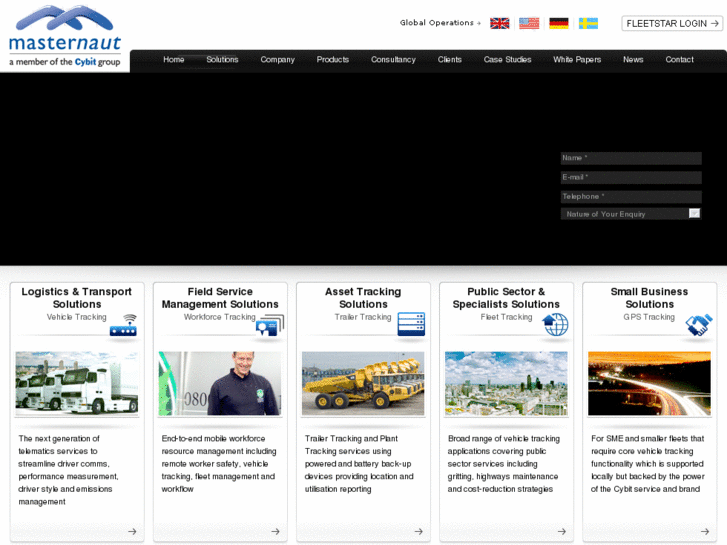Click arrow at bottom of Asset Tracking card
This screenshot has width=727, height=545.
coord(419,532)
